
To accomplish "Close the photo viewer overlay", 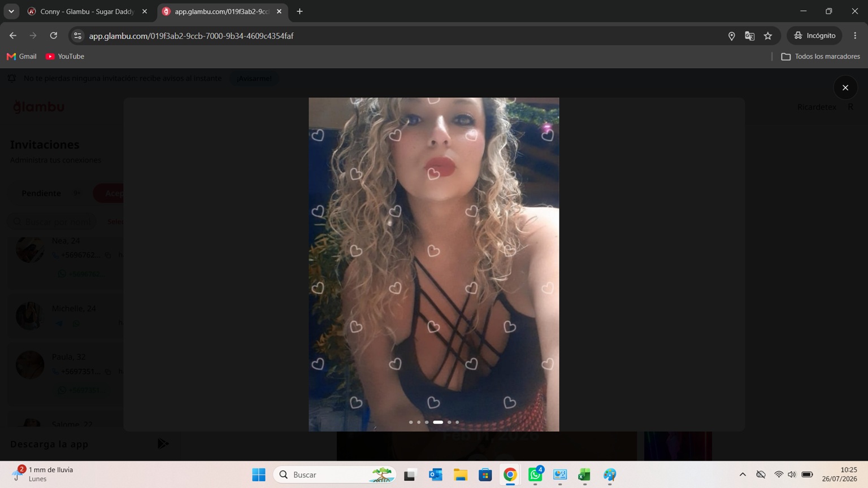I will [x=845, y=88].
